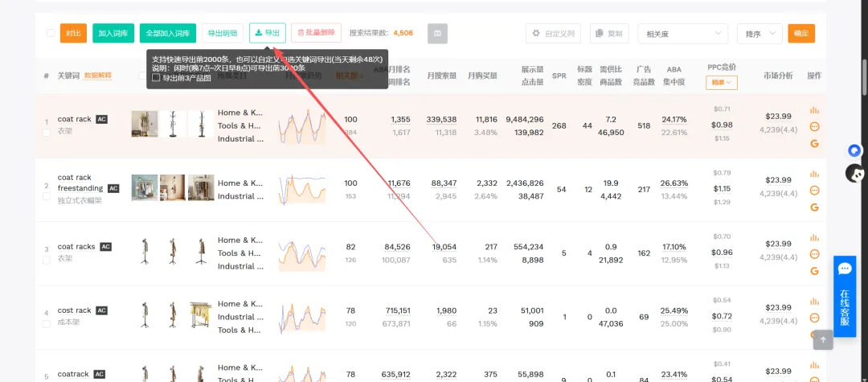Open the 在线客服 online chat widget

pos(845,296)
